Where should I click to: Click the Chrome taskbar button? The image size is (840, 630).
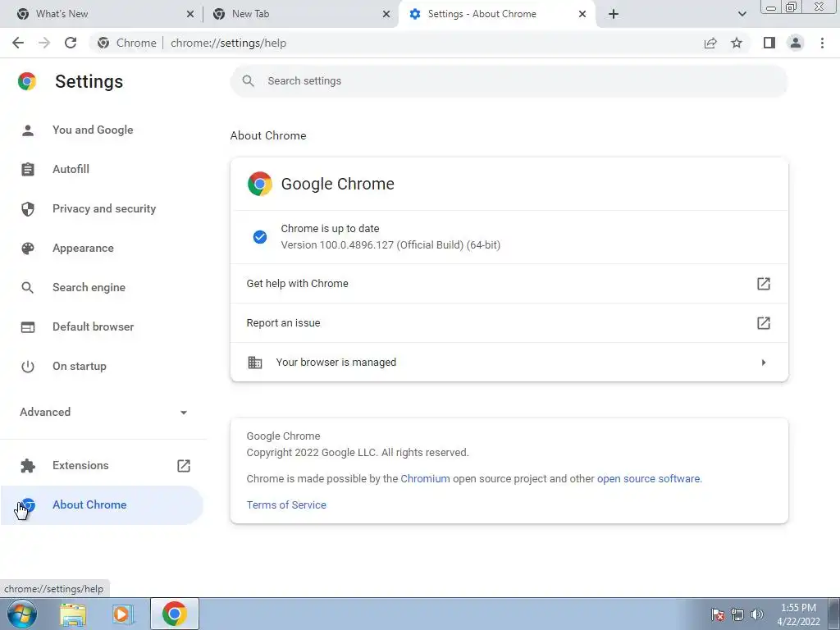click(175, 614)
